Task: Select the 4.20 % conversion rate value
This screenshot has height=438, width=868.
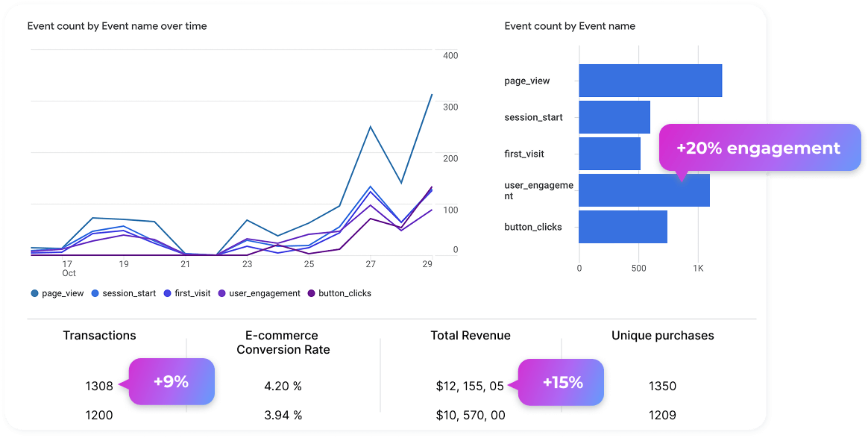Action: point(283,387)
